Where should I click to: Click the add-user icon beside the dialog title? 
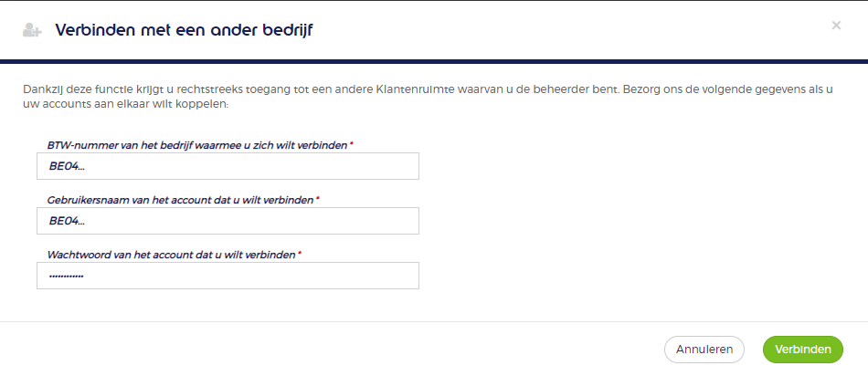coord(32,30)
